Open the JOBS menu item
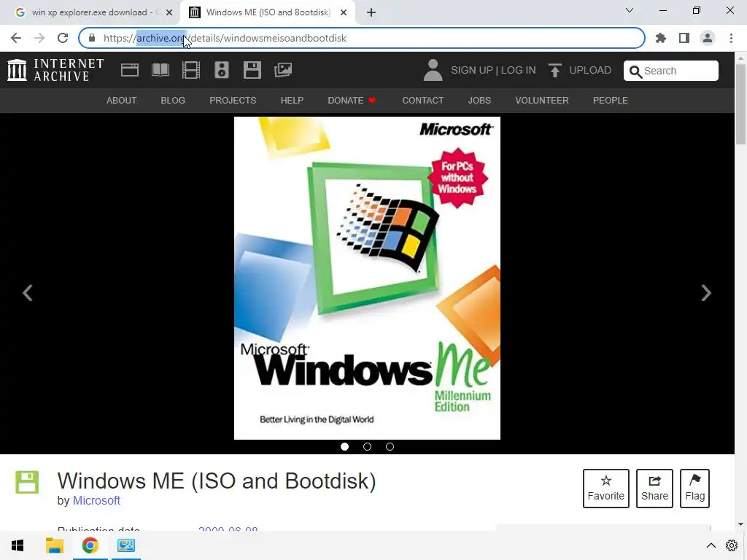The image size is (747, 560). (x=479, y=101)
